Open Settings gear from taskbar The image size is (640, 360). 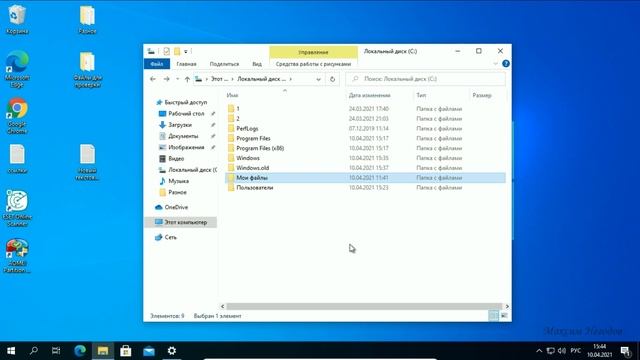click(172, 351)
